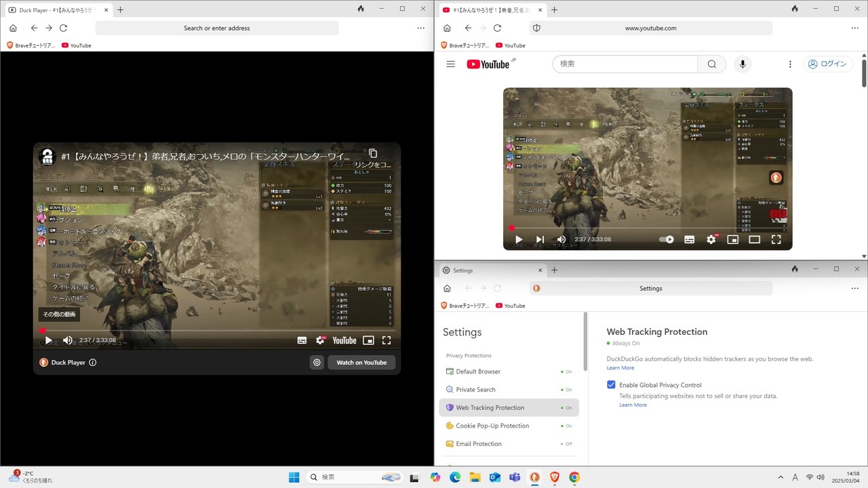Play the YouTube page video
Image resolution: width=868 pixels, height=488 pixels.
(x=519, y=239)
